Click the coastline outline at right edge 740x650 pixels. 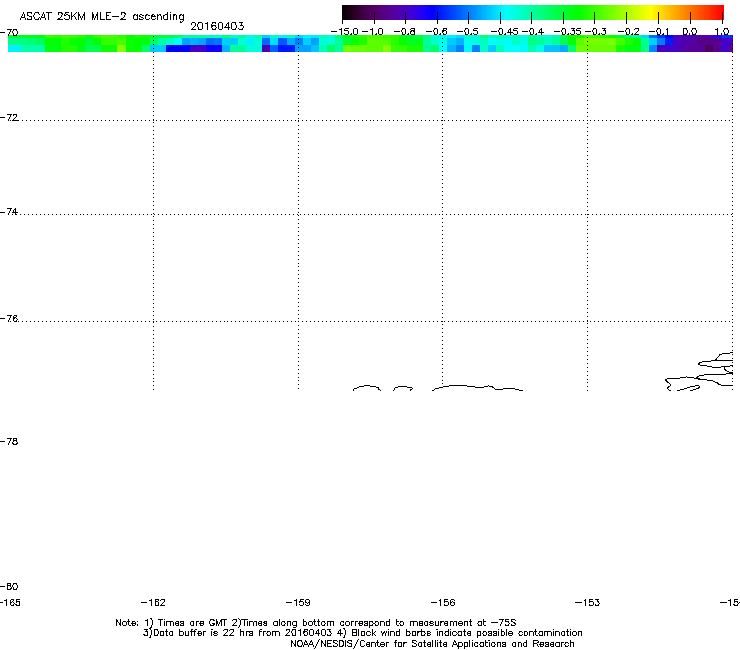(699, 371)
